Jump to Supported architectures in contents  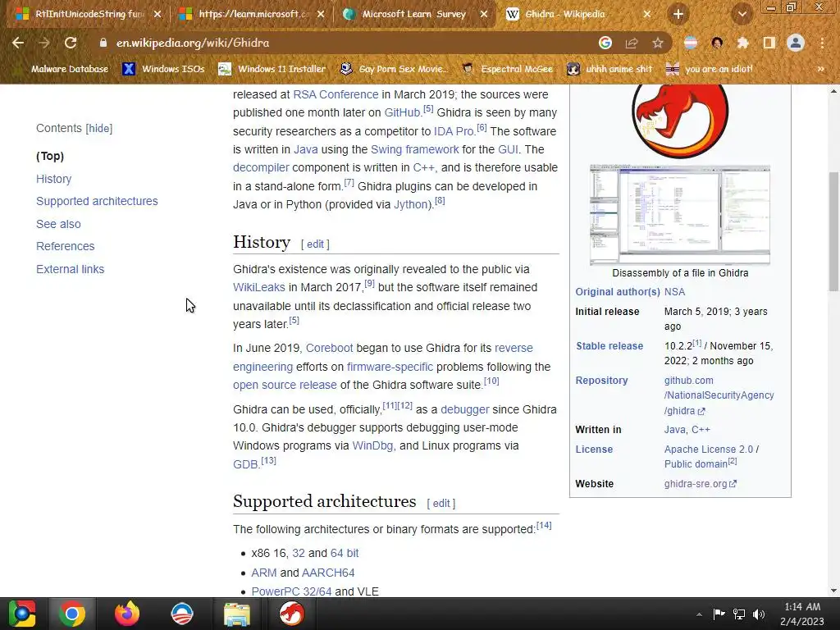[97, 202]
